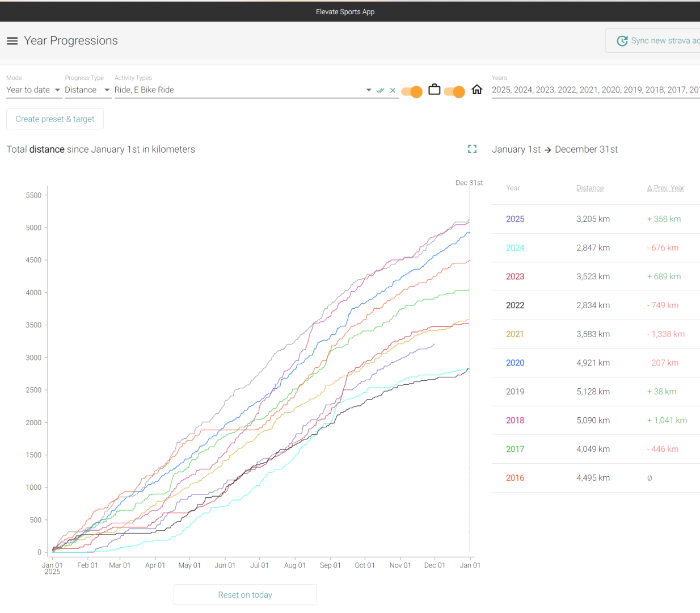Select all activity types double-check icon
The image size is (700, 613).
[x=380, y=90]
